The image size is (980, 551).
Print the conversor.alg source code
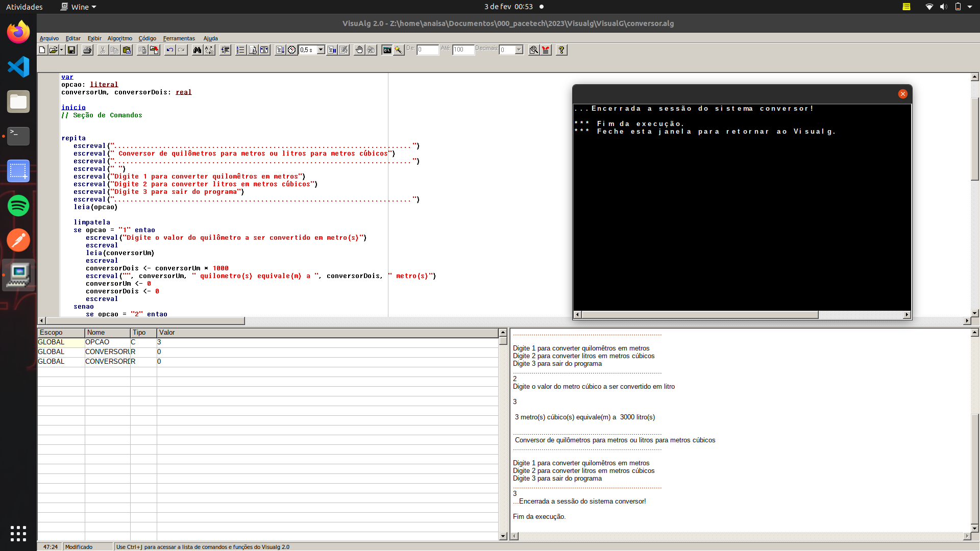click(87, 49)
